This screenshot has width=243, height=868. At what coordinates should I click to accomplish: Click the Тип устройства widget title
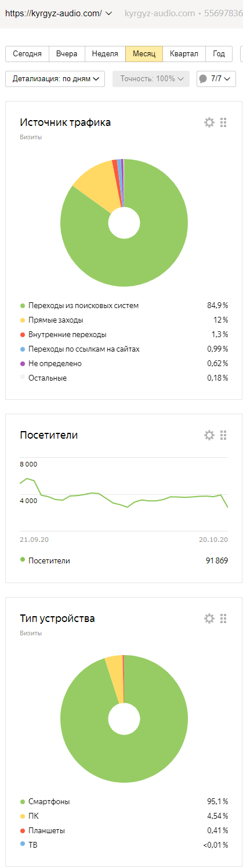pyautogui.click(x=57, y=619)
